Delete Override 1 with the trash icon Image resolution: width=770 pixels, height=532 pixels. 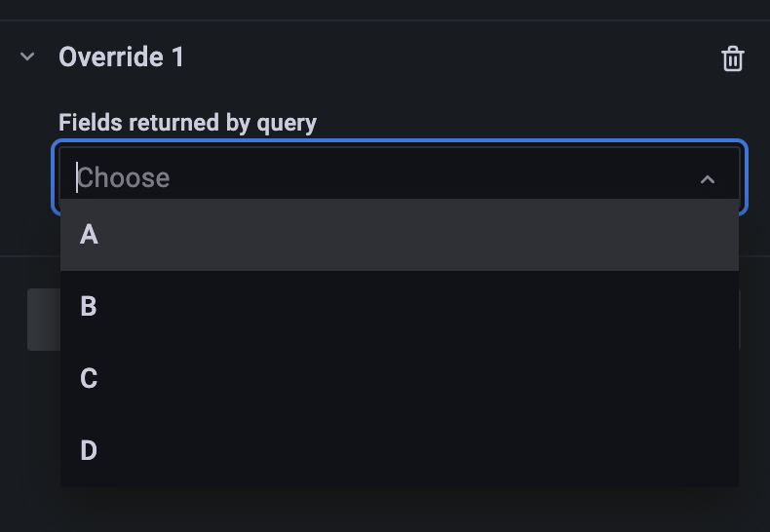tap(732, 58)
